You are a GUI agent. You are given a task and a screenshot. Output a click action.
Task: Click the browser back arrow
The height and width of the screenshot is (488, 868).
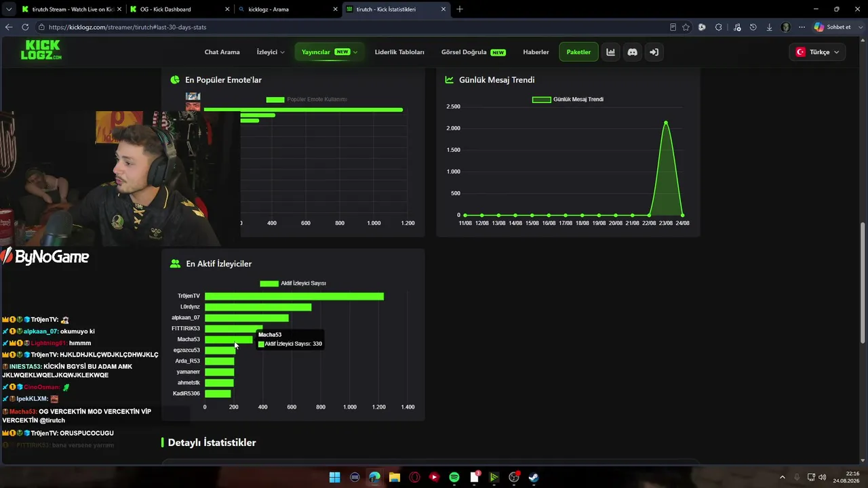point(9,27)
